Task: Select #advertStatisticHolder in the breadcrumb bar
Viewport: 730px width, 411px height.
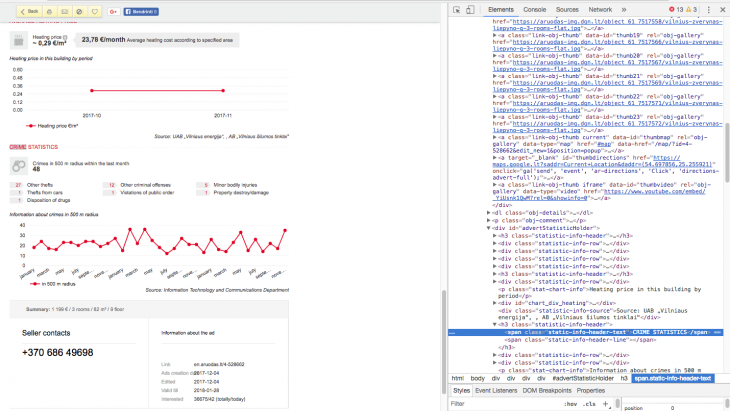Action: [583, 379]
